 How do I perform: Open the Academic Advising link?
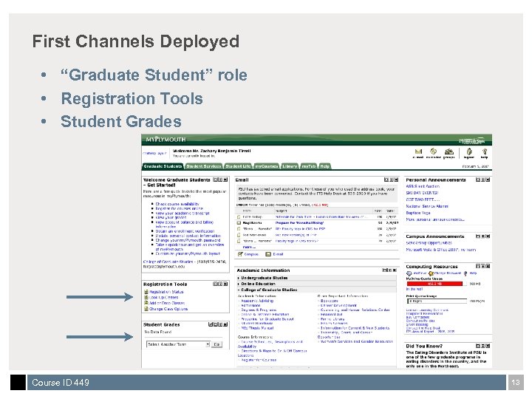(257, 301)
